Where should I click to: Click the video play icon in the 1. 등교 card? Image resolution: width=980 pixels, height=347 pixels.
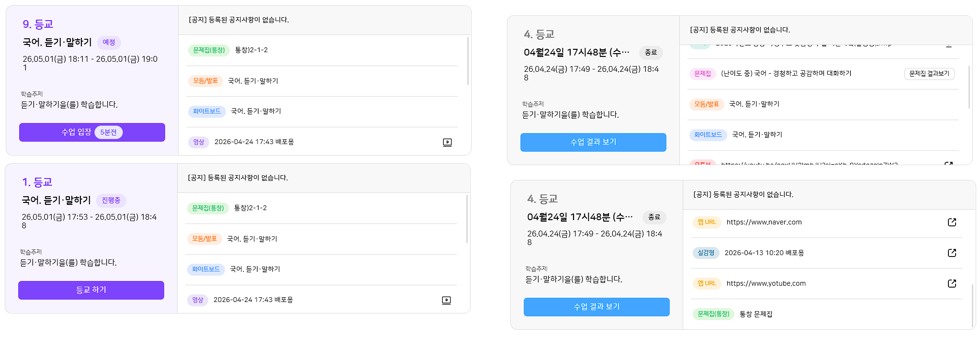click(446, 300)
